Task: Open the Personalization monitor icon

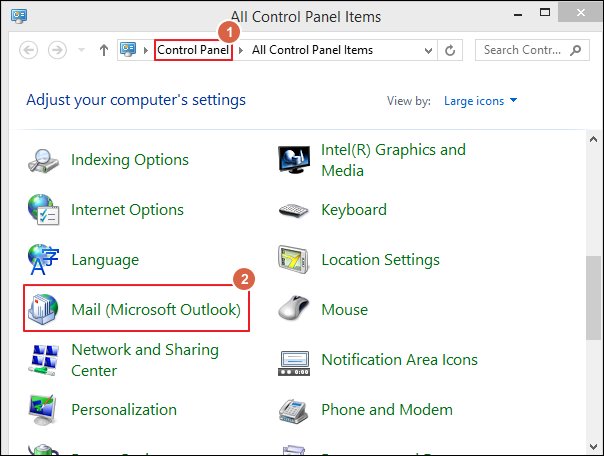Action: click(43, 410)
